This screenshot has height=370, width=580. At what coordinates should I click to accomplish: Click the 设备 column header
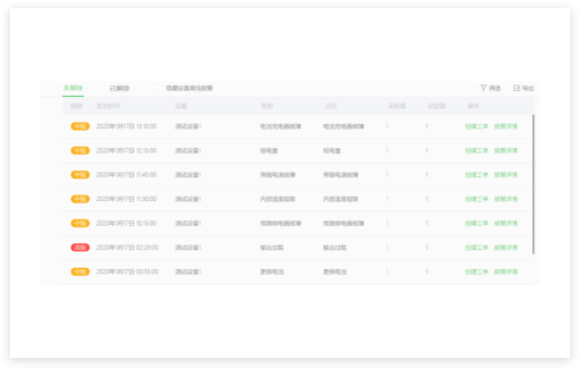click(x=181, y=106)
